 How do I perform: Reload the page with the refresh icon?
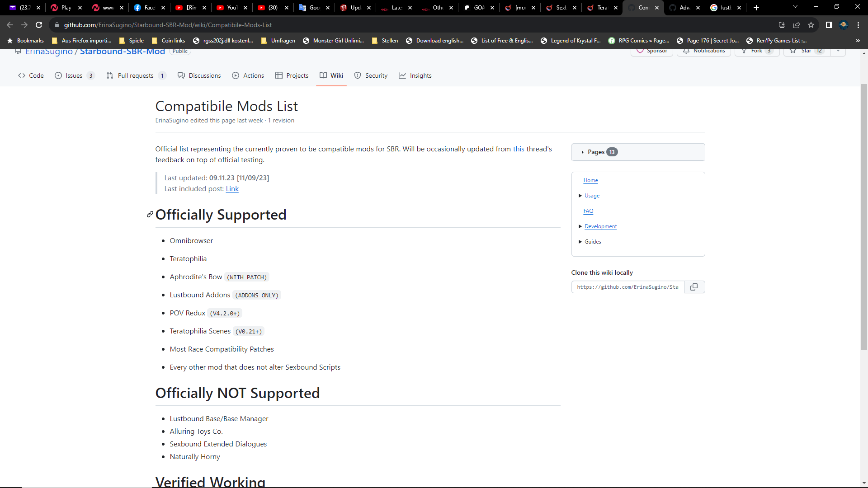39,25
